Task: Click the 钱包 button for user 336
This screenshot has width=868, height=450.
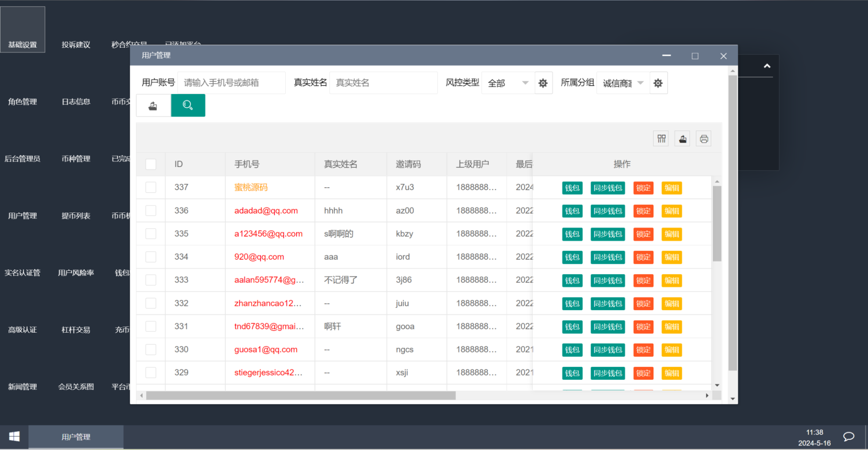Action: [x=572, y=211]
